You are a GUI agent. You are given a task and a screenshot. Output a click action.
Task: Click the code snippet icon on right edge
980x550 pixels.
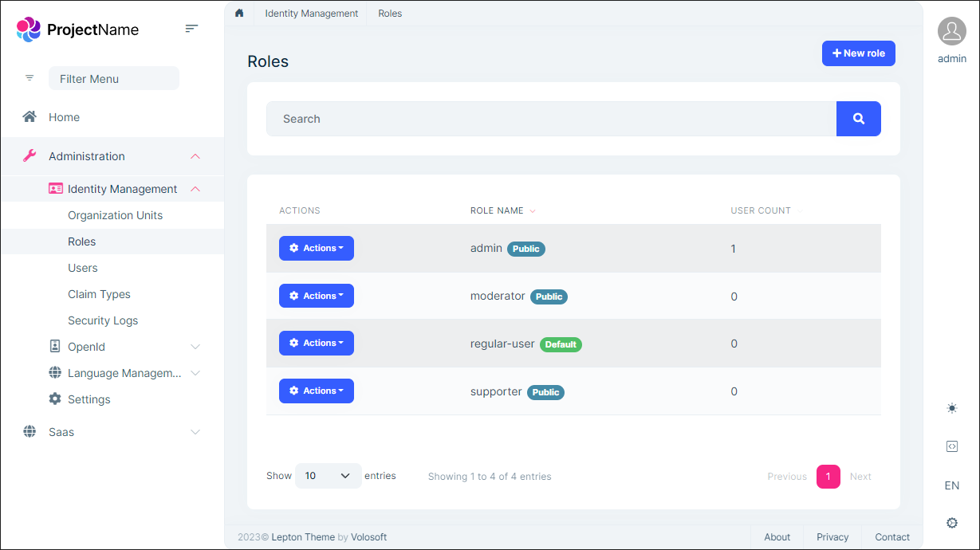952,446
